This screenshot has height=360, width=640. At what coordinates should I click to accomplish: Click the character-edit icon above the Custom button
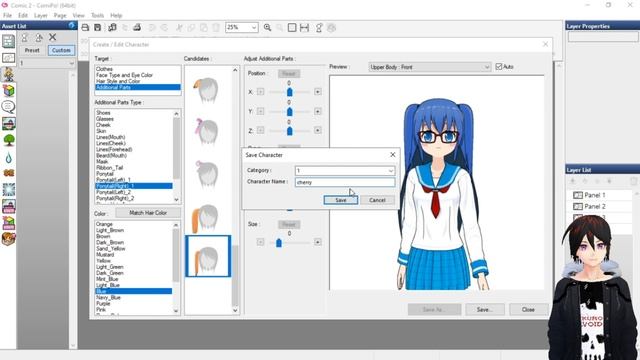(39, 38)
